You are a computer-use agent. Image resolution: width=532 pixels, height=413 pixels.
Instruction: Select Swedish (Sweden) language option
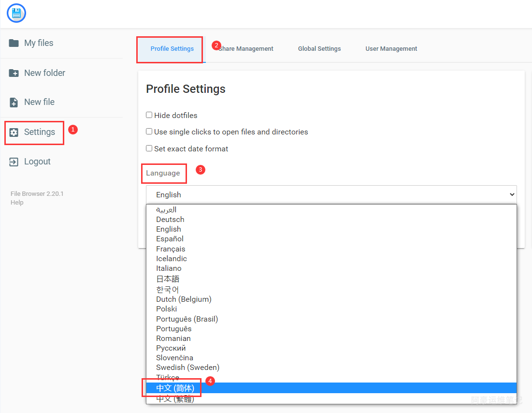(x=187, y=368)
